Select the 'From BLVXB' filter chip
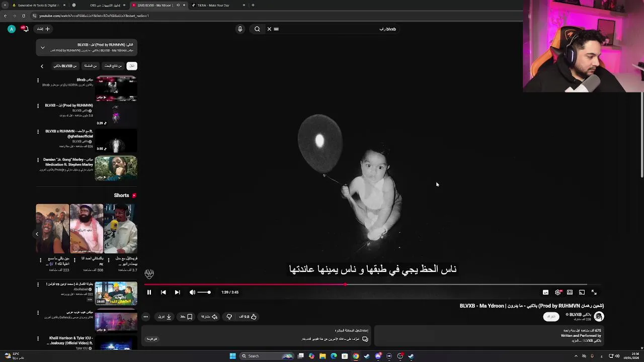644x362 pixels. click(x=65, y=66)
